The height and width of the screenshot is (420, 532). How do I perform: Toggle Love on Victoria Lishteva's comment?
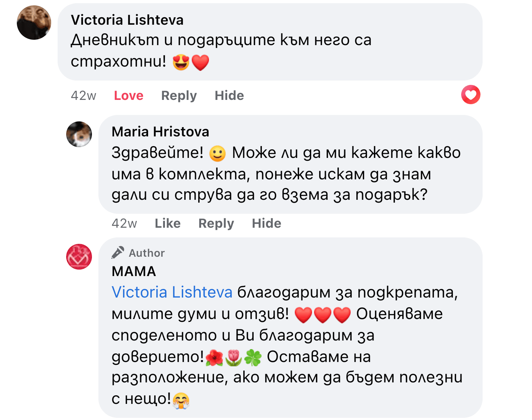coord(128,96)
